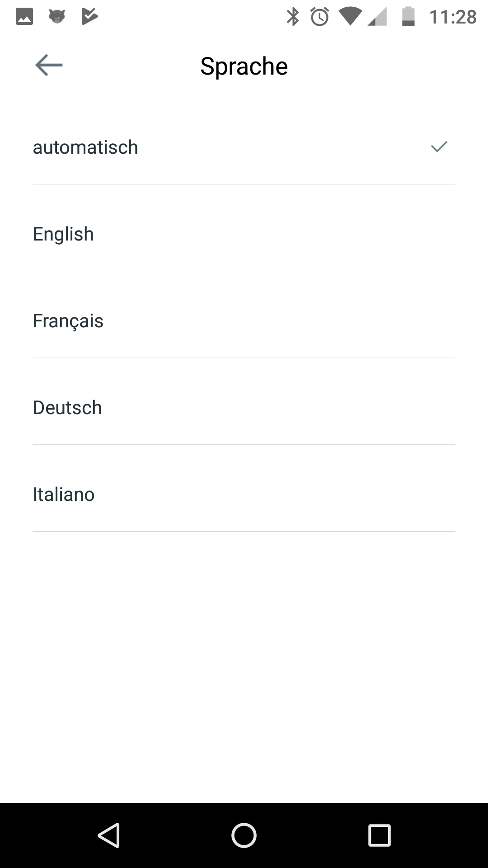Screen dimensions: 488x868
Task: Switch language to Deutsch
Action: coord(67,408)
